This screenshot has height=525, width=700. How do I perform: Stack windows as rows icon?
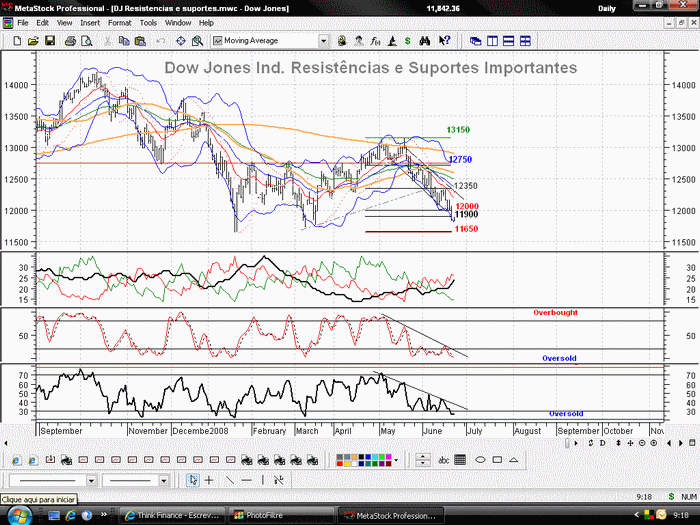pos(508,41)
